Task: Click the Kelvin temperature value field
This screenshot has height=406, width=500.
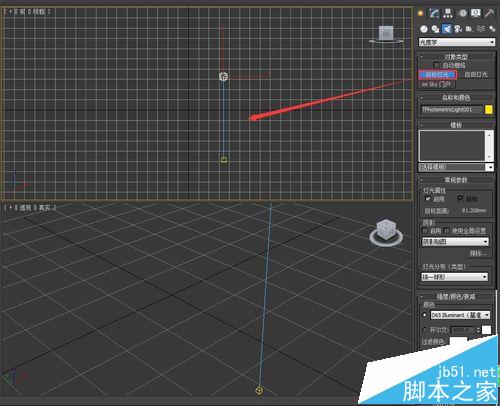Action: pos(463,330)
